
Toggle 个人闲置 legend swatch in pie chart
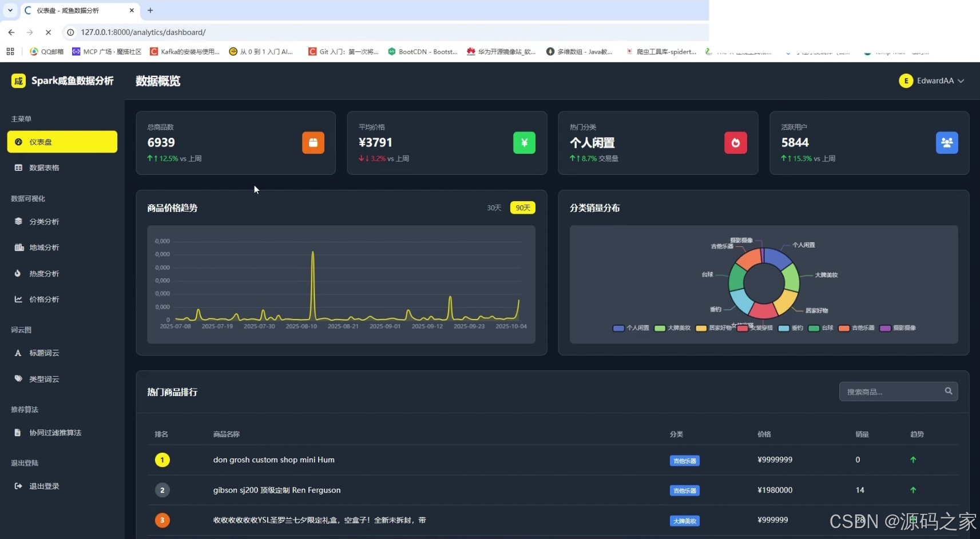tap(618, 328)
